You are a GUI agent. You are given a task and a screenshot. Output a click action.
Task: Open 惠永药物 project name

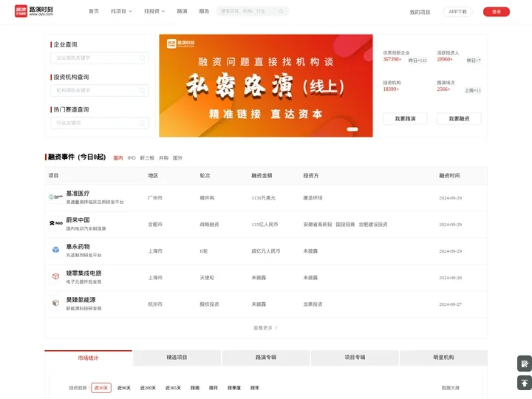coord(78,247)
